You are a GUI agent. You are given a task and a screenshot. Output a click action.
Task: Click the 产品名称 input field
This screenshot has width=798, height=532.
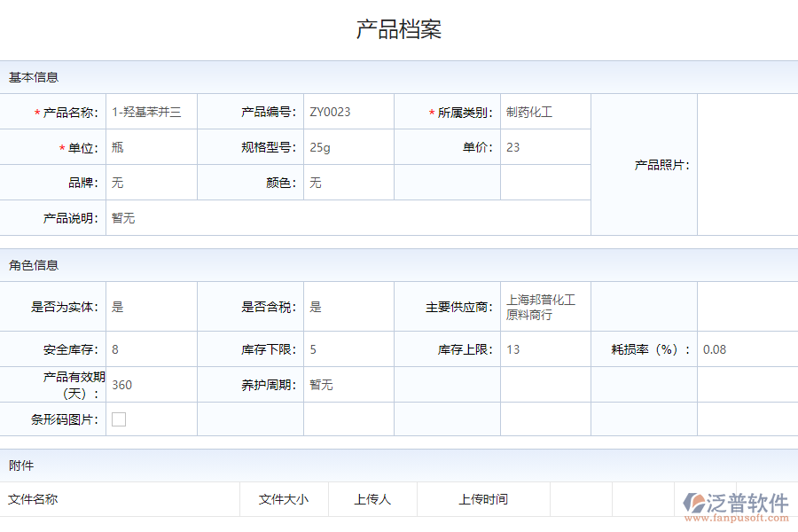(151, 112)
